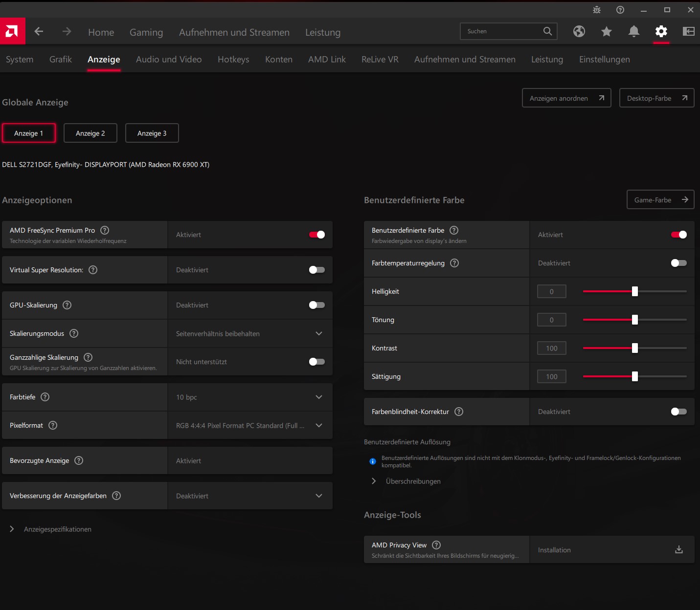Click the Sättigung slider handle

tap(635, 376)
